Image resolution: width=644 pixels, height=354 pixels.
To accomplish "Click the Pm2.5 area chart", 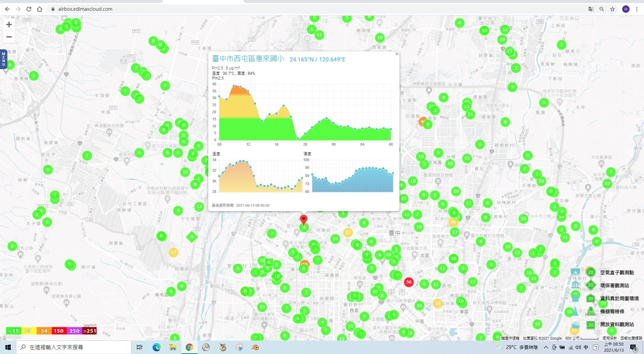I will tap(305, 112).
